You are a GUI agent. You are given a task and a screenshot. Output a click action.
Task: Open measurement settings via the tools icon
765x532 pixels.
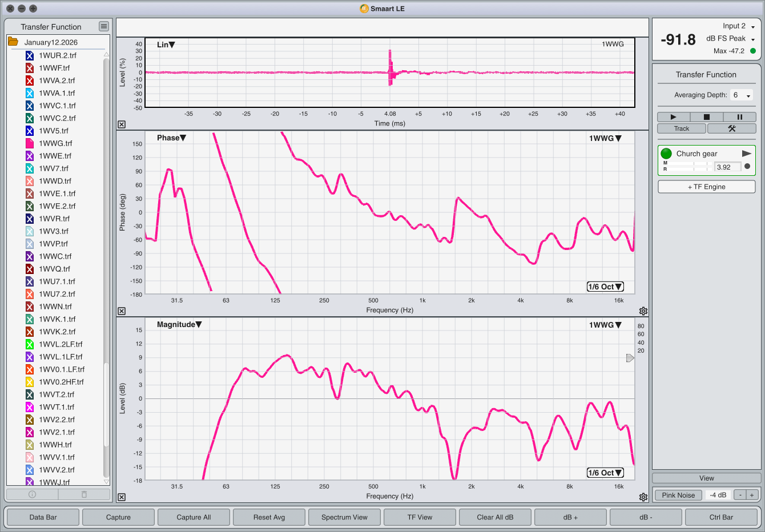731,128
